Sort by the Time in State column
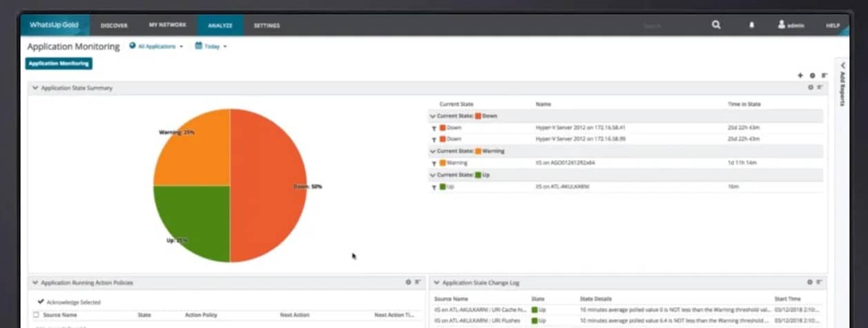868x328 pixels. (x=744, y=104)
